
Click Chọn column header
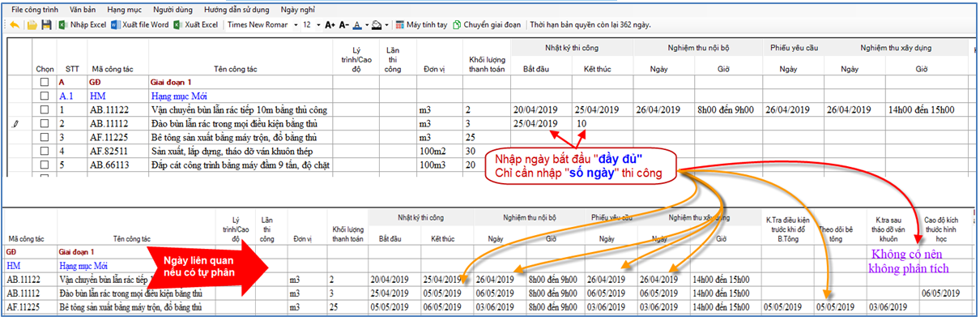(x=44, y=69)
